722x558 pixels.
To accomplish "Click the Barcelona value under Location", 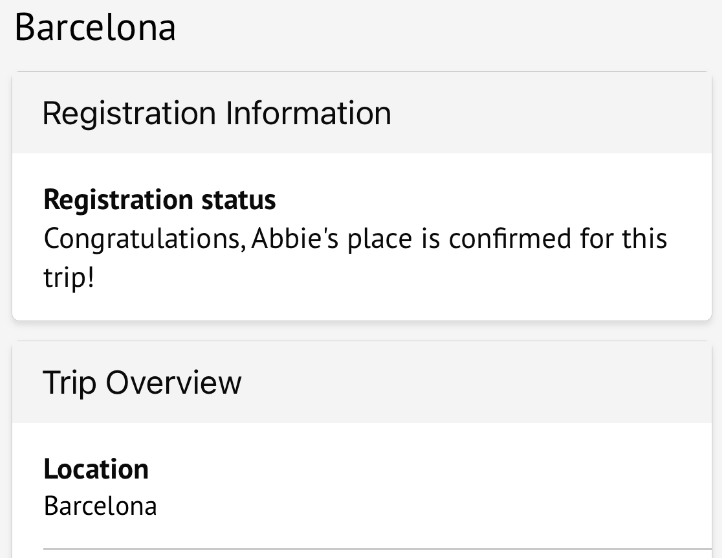I will [x=100, y=505].
